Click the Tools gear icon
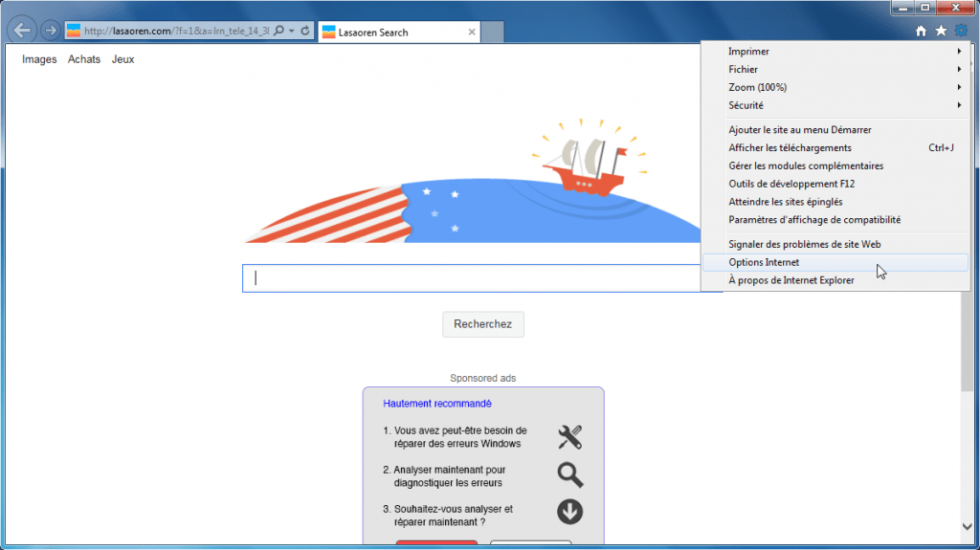Screen dimensions: 980x550 pyautogui.click(x=961, y=31)
